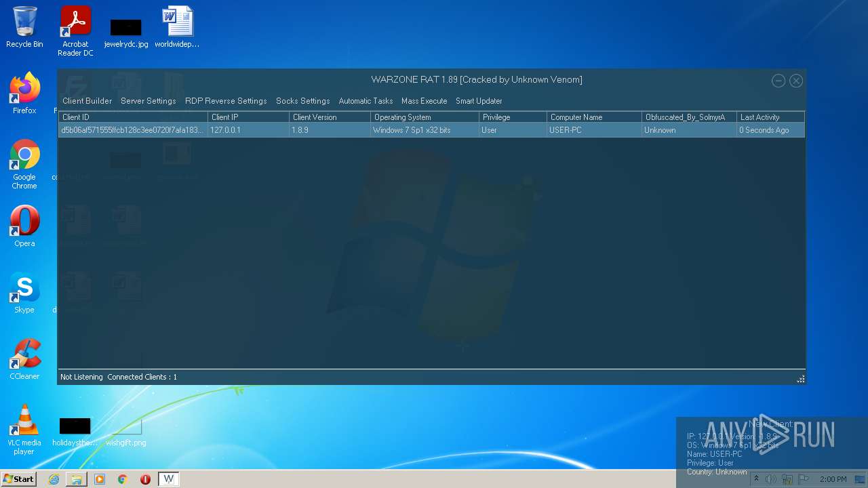The image size is (868, 488).
Task: Sort by Computer Name column header
Action: (x=594, y=117)
